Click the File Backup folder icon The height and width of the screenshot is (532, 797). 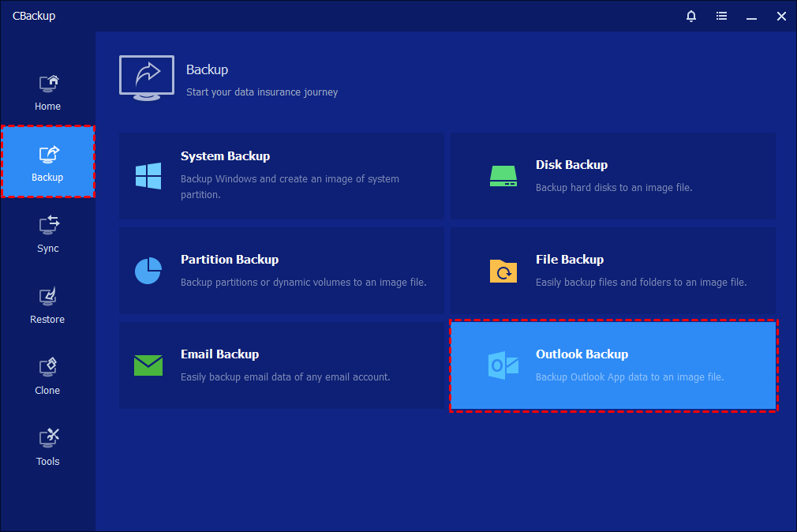503,271
